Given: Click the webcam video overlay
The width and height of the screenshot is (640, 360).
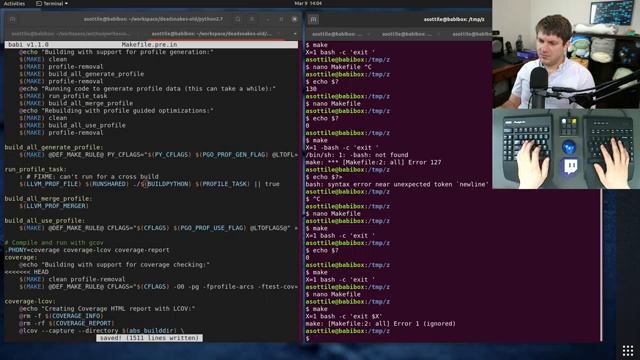Looking at the screenshot, I should click(x=566, y=54).
